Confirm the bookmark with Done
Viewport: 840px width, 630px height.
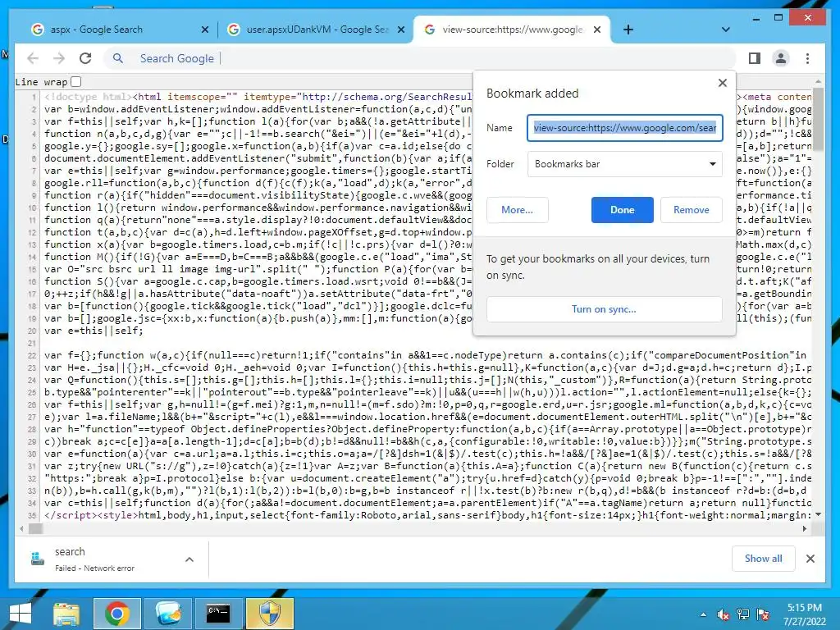tap(622, 210)
